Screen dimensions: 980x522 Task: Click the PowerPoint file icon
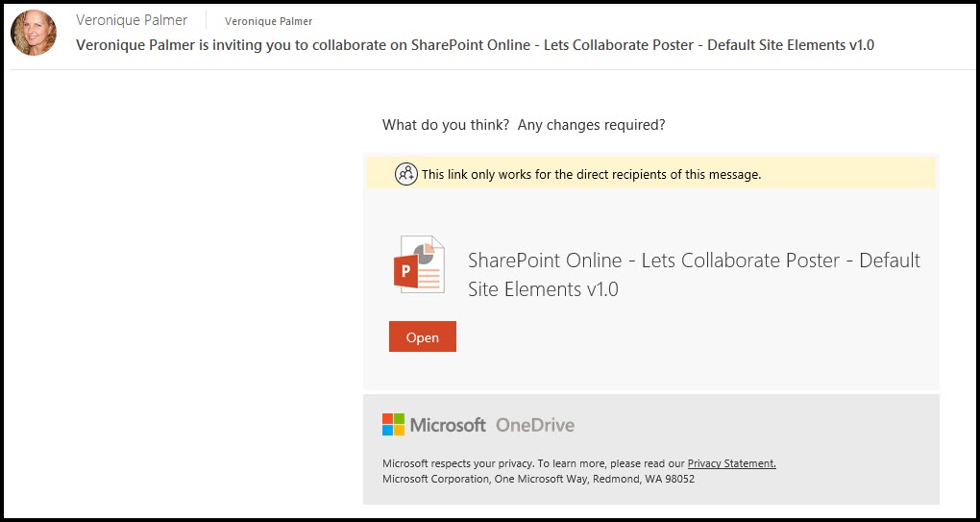(419, 264)
